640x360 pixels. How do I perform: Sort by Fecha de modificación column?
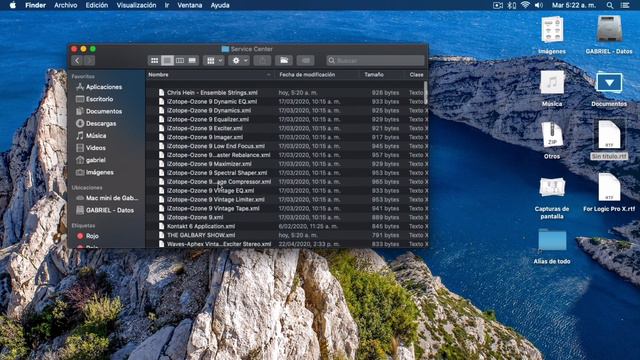coord(307,75)
